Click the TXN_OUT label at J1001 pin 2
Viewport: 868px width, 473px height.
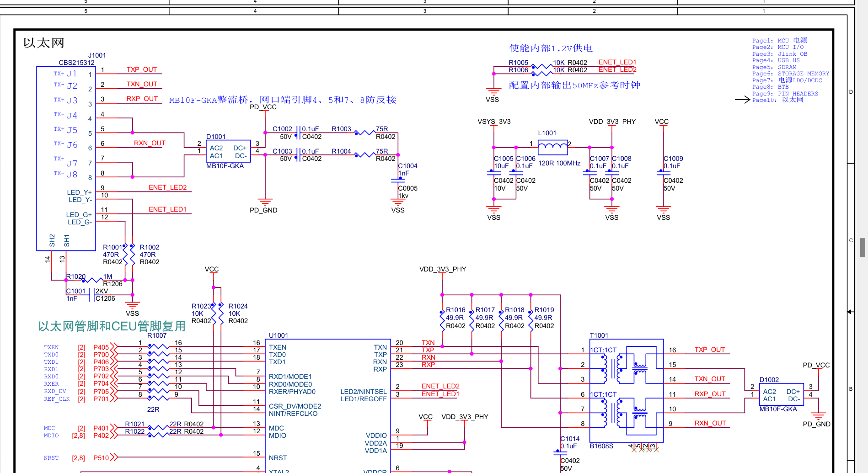click(x=142, y=84)
